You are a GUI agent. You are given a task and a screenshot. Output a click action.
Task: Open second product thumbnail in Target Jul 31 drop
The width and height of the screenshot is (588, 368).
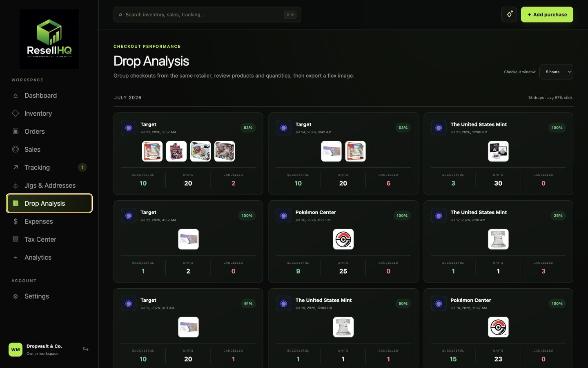(x=176, y=151)
